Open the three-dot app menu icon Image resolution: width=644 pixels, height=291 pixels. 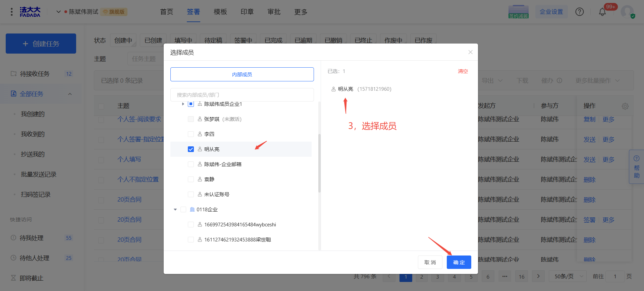[12, 12]
